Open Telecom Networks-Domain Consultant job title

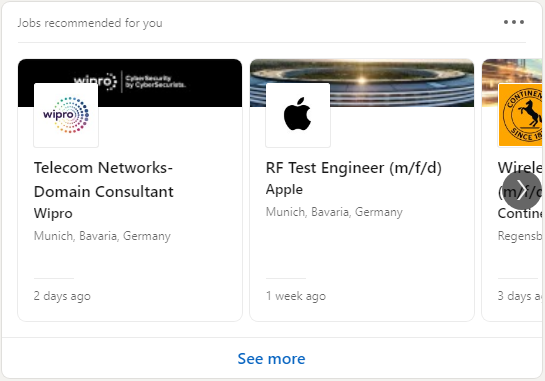[104, 180]
